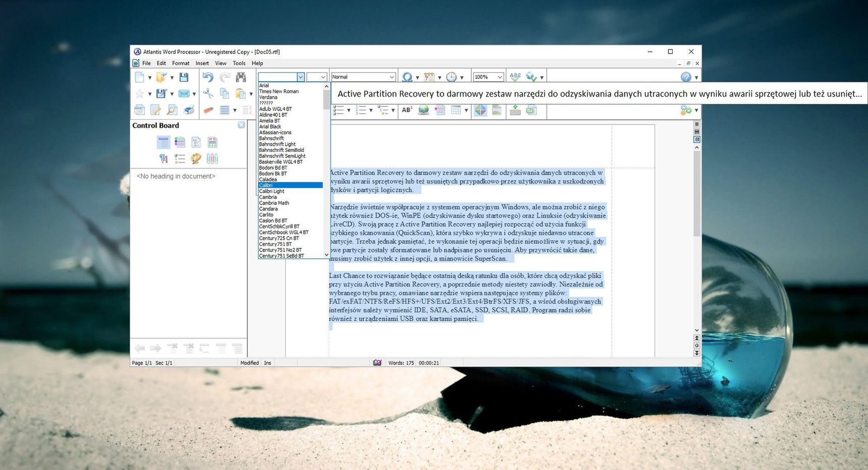Pick Arial Black in the font list
This screenshot has width=868, height=470.
(x=291, y=127)
